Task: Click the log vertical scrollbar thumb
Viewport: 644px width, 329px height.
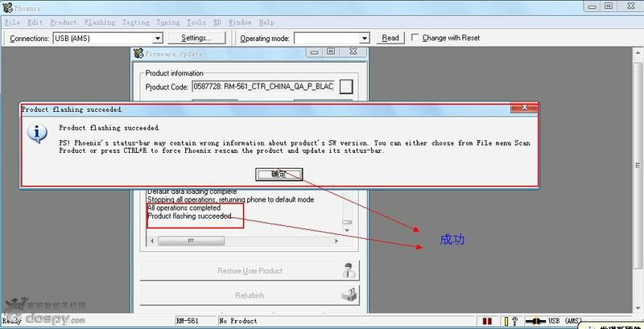Action: [347, 222]
